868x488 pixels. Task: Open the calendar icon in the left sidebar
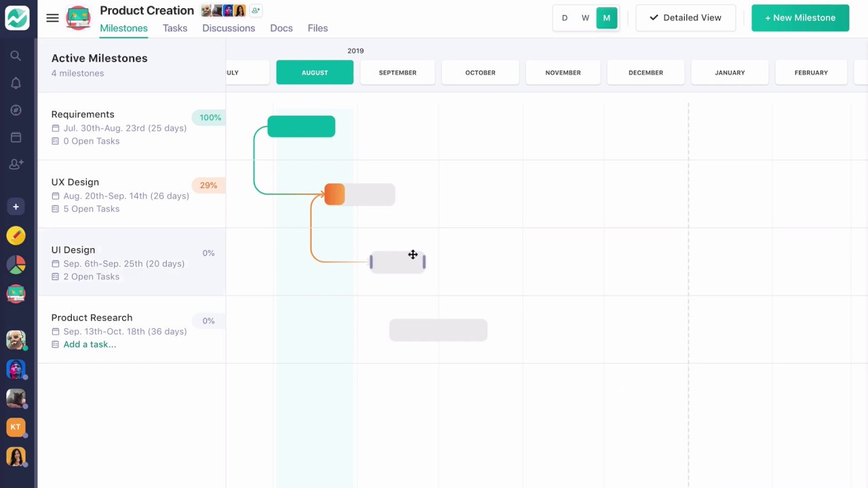point(16,137)
